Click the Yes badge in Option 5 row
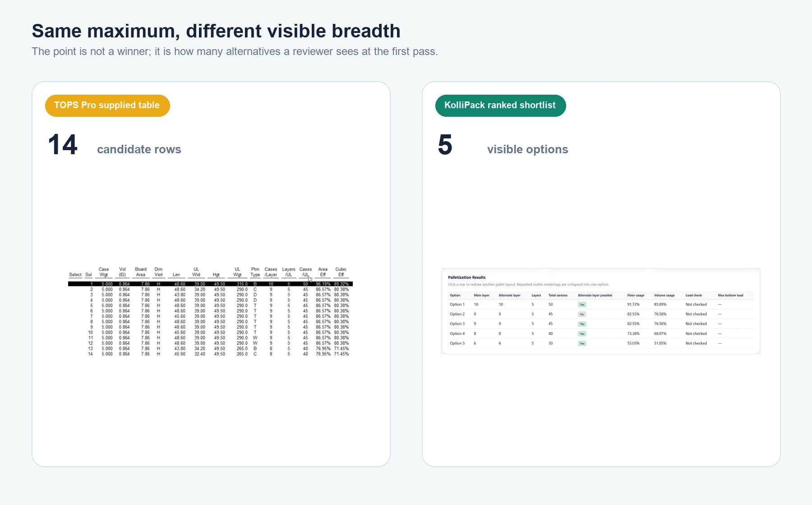The image size is (812, 505). click(x=582, y=344)
